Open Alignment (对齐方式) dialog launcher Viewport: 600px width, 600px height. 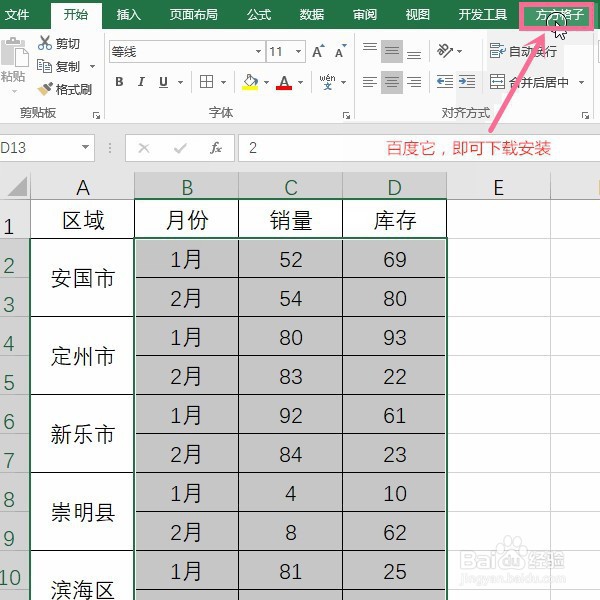tap(585, 115)
